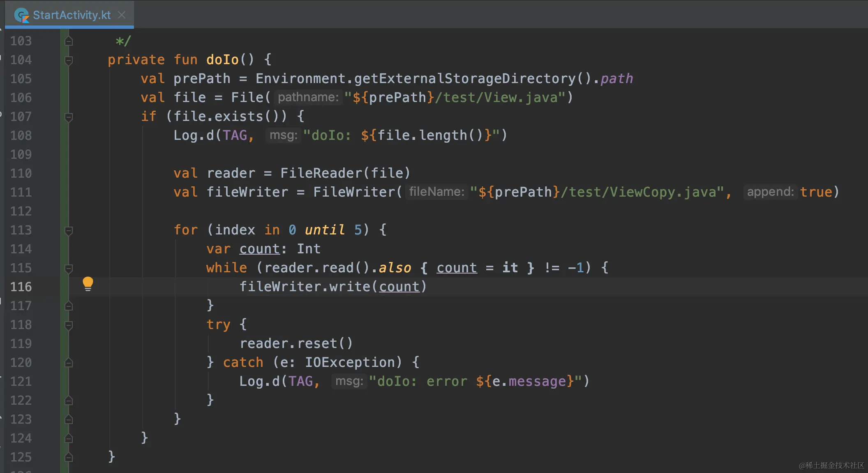Click line number 116 in the gutter
This screenshot has width=868, height=473.
[21, 287]
